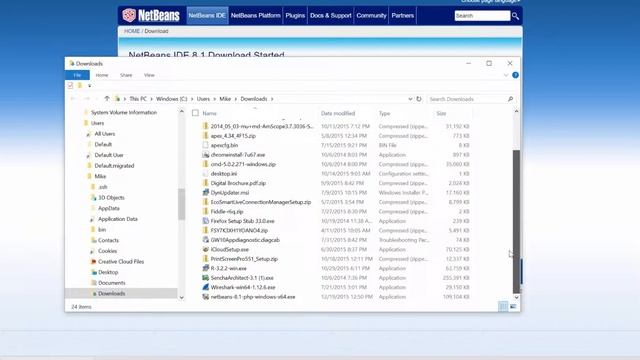Click the NetBeans website Search field
The height and width of the screenshot is (360, 640).
coord(482,16)
